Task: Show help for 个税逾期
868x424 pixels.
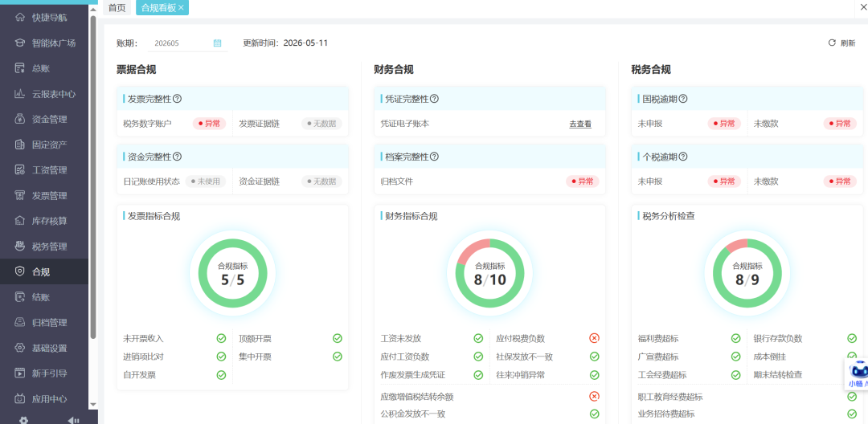Action: [x=683, y=157]
